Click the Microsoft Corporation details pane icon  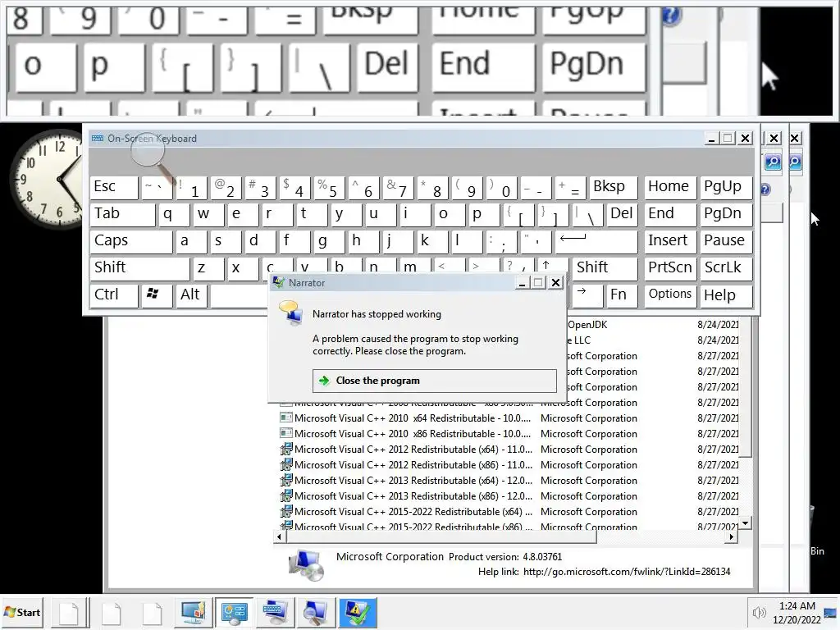pyautogui.click(x=307, y=564)
